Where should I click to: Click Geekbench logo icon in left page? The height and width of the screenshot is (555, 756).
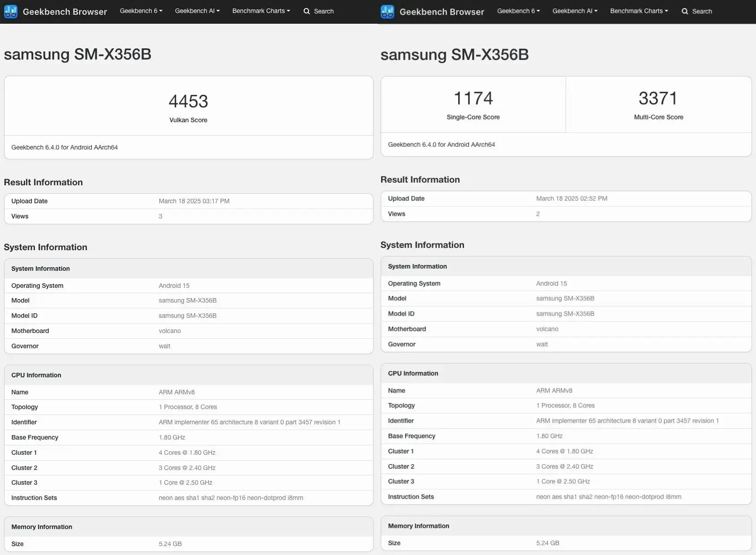(x=11, y=11)
